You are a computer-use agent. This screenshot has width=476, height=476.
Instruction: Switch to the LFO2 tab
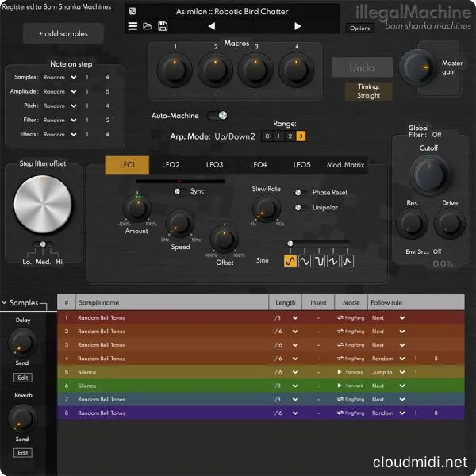171,165
